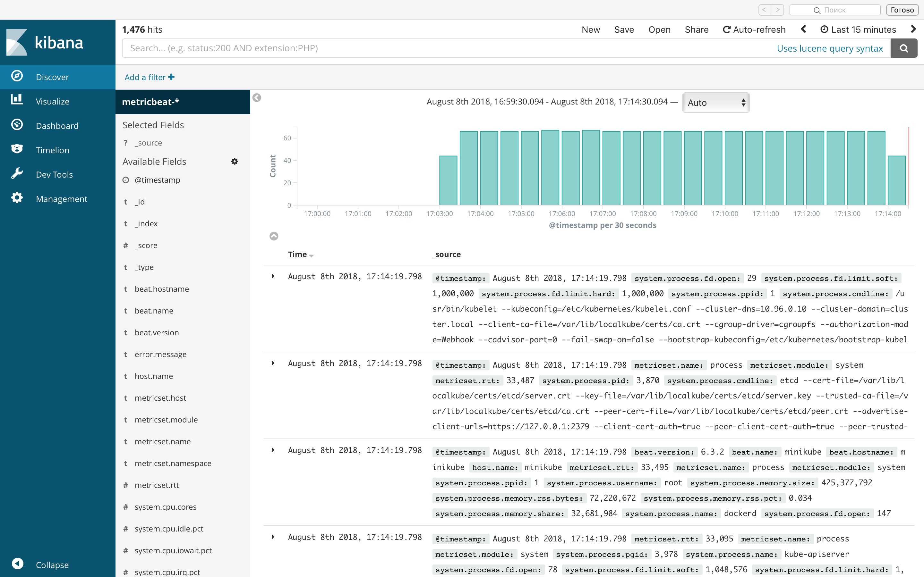This screenshot has width=924, height=577.
Task: Open the Dev Tools wrench icon
Action: (x=17, y=174)
